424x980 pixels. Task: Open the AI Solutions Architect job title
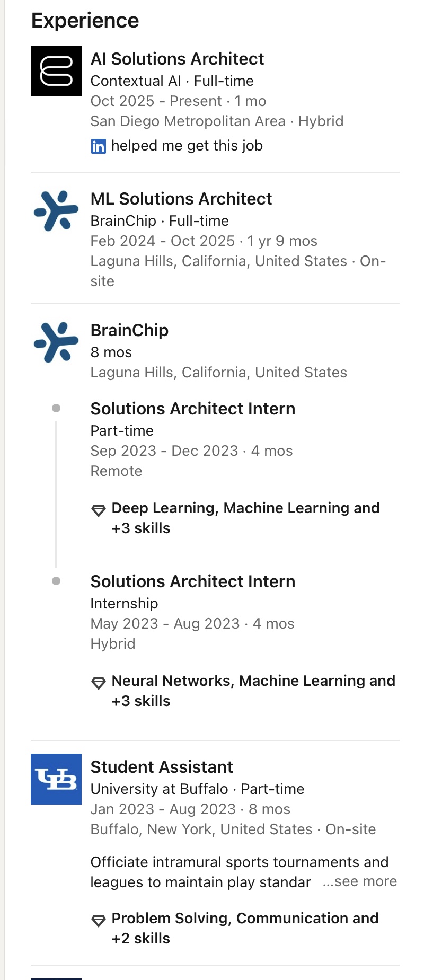[177, 59]
